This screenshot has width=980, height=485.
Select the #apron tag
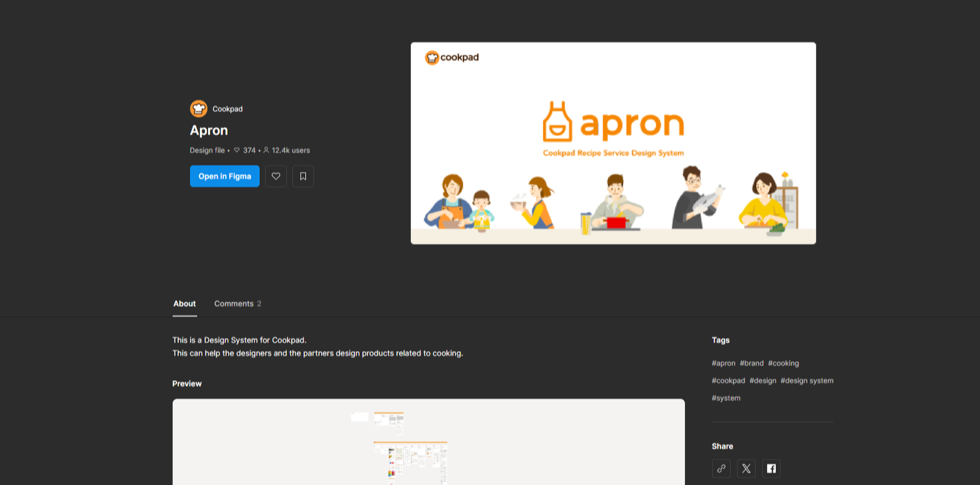point(724,363)
